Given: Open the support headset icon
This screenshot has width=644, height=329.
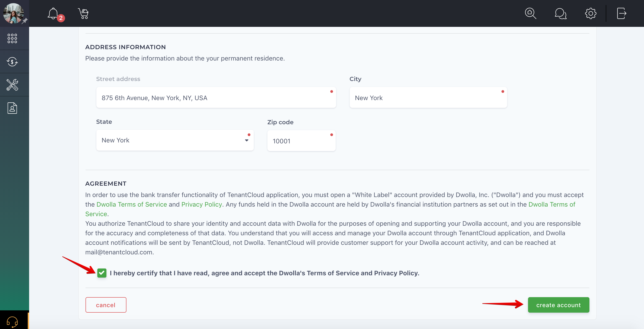Looking at the screenshot, I should (x=12, y=321).
